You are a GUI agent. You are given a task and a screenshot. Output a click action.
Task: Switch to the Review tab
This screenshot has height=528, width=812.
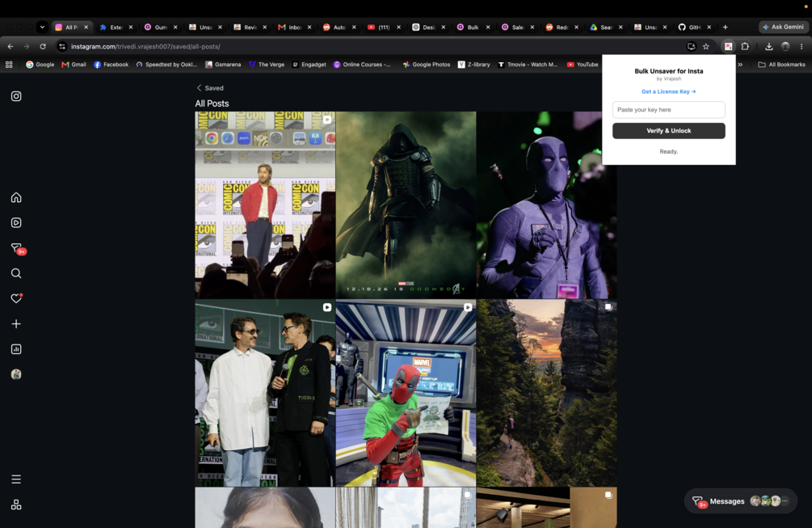[x=250, y=27]
